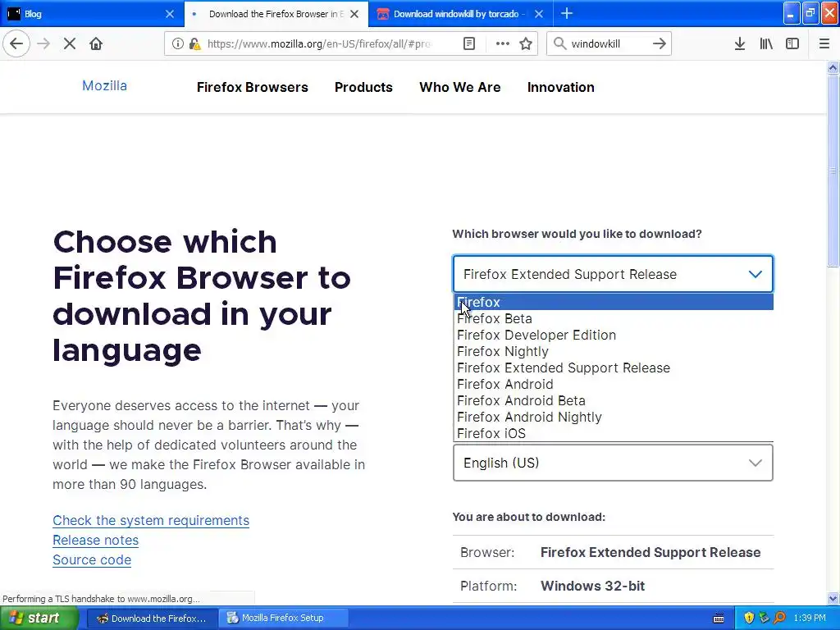Click the safely remove hardware tray icon

(x=765, y=619)
